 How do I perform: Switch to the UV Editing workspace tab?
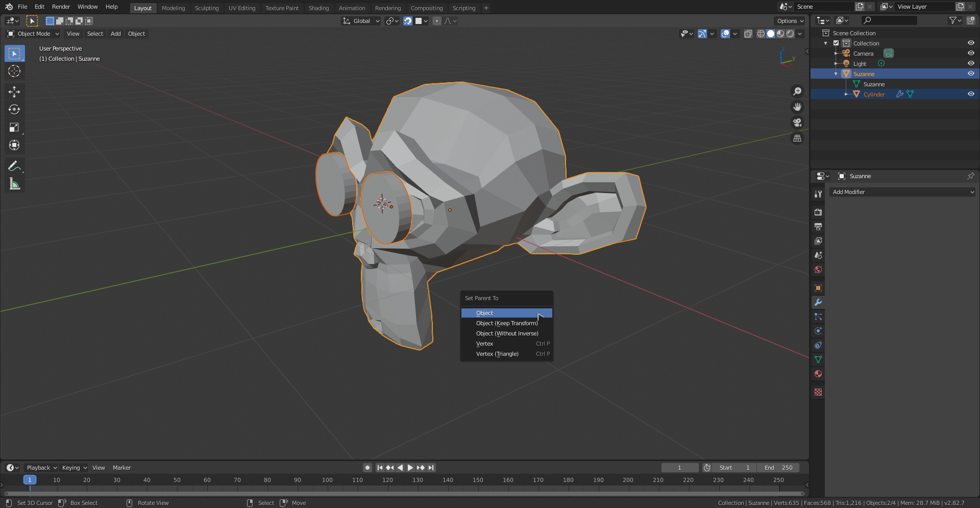point(242,8)
